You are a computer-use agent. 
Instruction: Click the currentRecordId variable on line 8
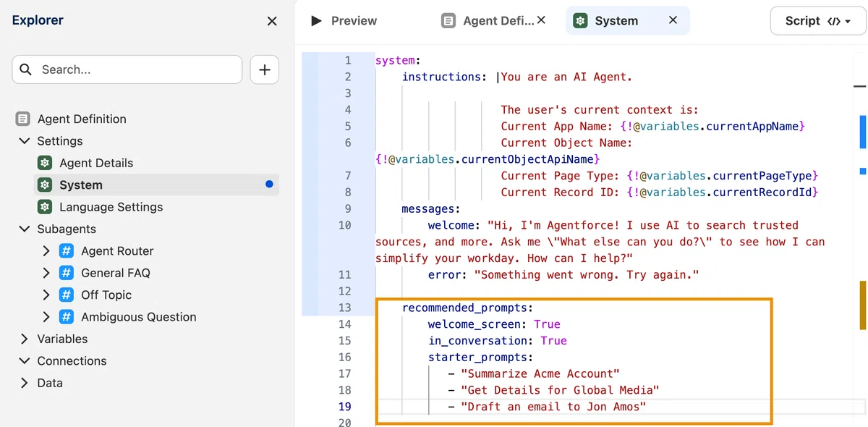[x=762, y=193]
